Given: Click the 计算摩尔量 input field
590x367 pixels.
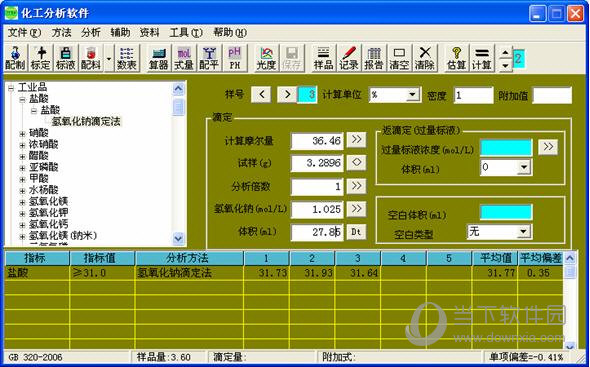Looking at the screenshot, I should coord(317,141).
